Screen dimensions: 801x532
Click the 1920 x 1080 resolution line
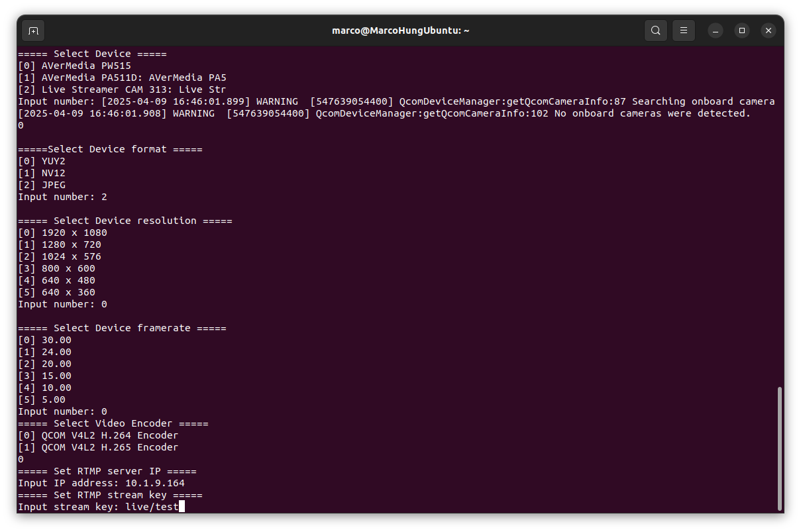62,233
